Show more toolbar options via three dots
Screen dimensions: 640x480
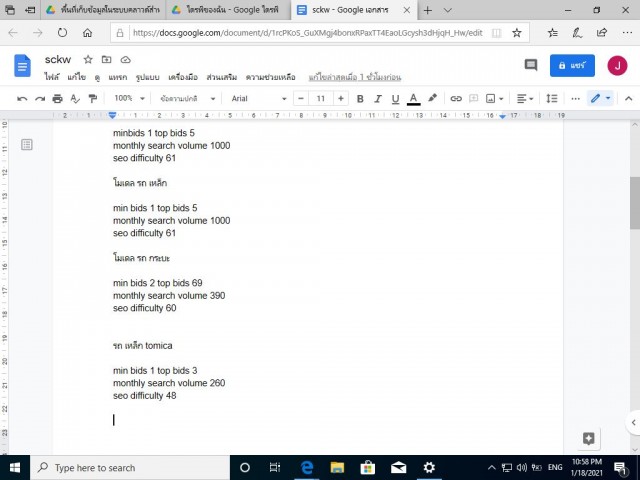[x=576, y=98]
